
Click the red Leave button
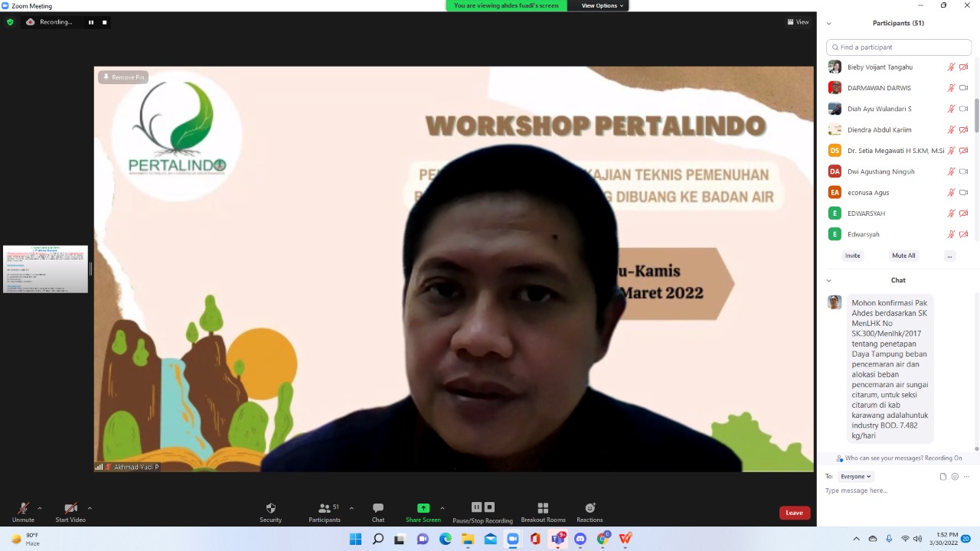coord(794,513)
